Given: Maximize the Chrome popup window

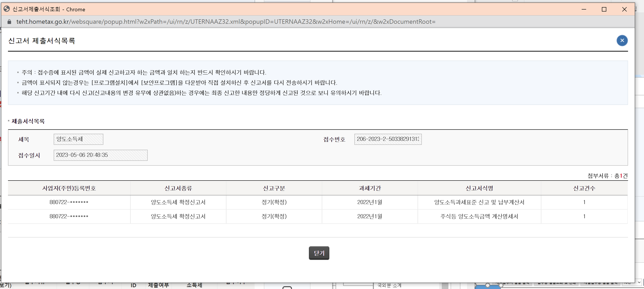Looking at the screenshot, I should tap(604, 10).
